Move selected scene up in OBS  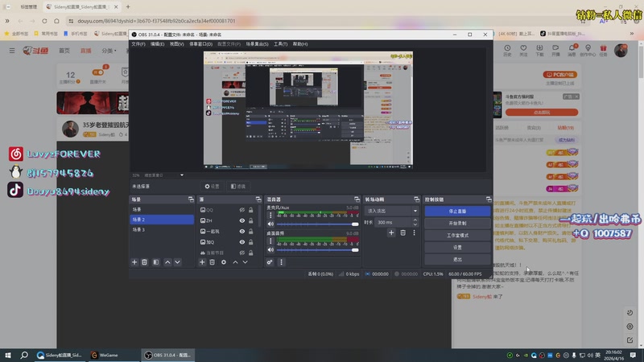coord(167,262)
